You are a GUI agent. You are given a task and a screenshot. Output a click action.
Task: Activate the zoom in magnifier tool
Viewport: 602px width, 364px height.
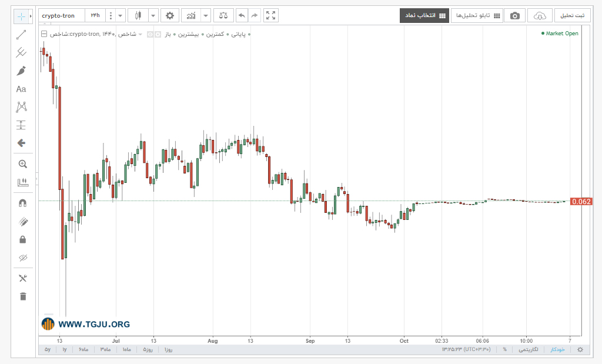[x=23, y=164]
